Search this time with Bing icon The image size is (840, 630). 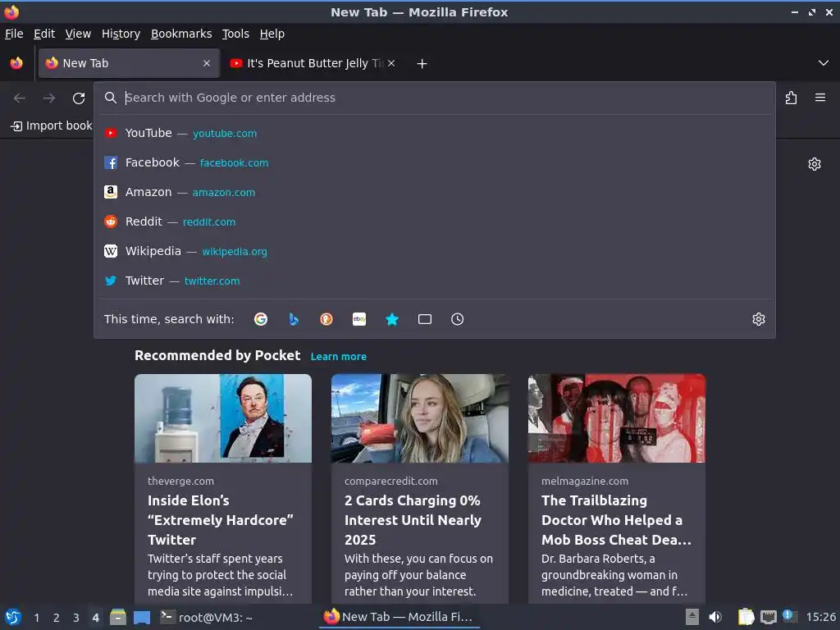[294, 319]
